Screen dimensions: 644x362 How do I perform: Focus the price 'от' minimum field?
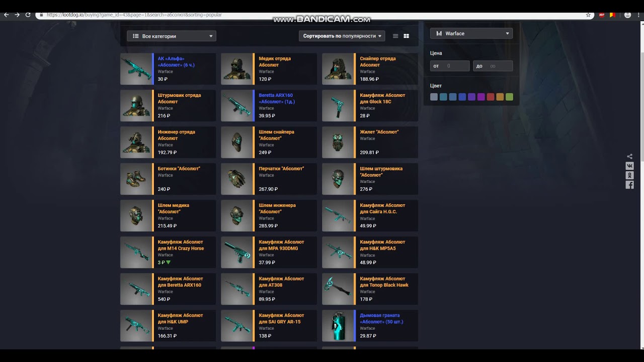tap(450, 66)
